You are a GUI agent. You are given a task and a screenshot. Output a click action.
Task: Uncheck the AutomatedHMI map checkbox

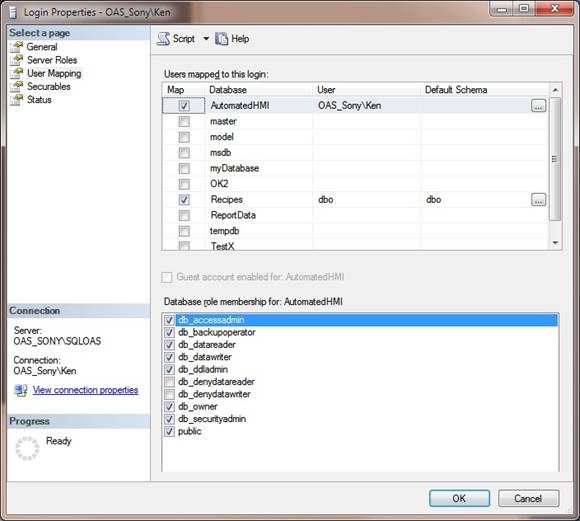click(x=184, y=106)
